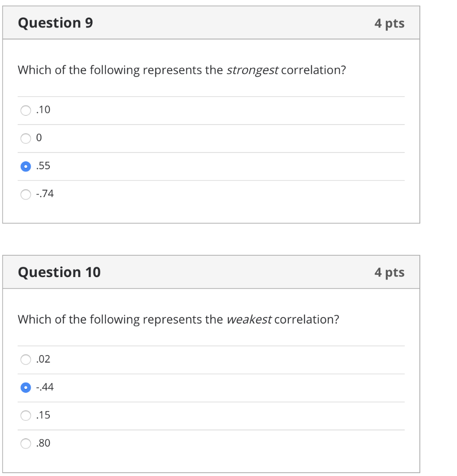457x476 pixels.
Task: Click the ".55" answer label text
Action: [43, 166]
